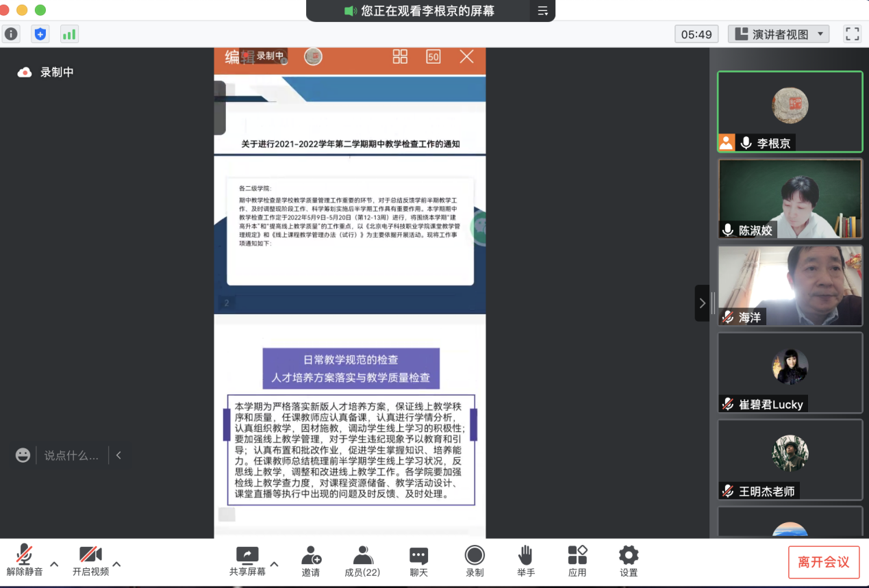Click the 说点什么 chat input field
869x588 pixels.
tap(71, 455)
